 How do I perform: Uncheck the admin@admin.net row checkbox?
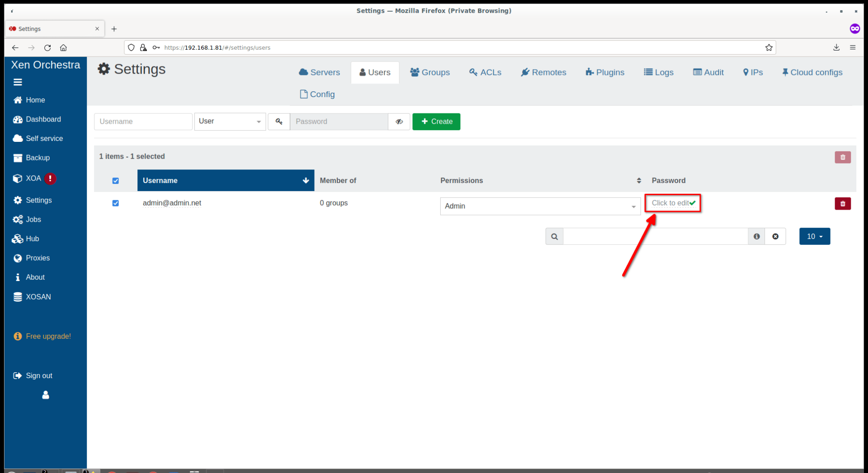click(116, 203)
